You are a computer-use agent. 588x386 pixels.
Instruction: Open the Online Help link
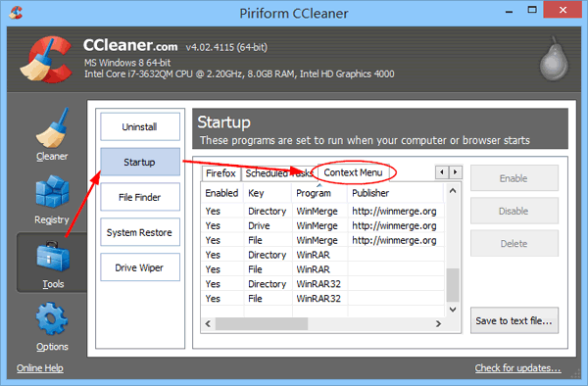tap(40, 368)
